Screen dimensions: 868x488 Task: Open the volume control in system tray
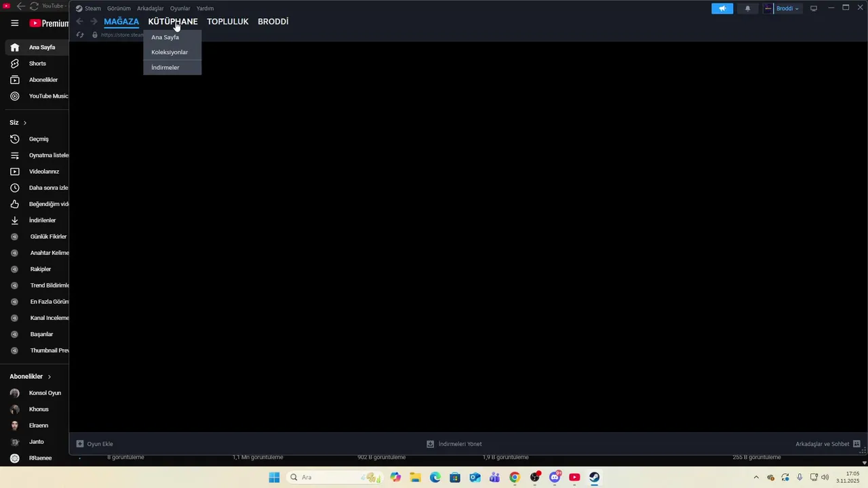pyautogui.click(x=825, y=477)
